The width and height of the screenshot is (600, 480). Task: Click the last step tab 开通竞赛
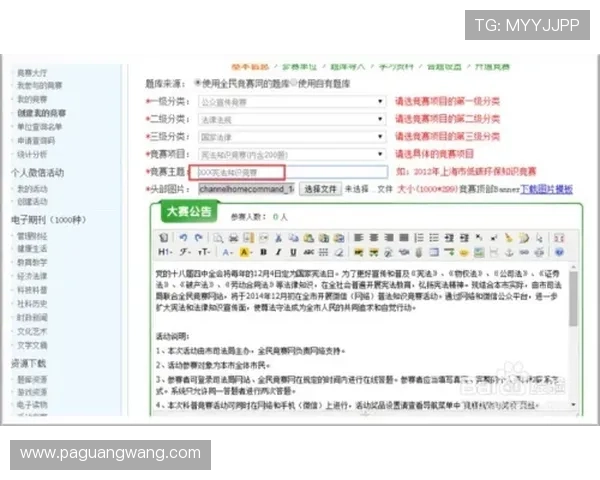tap(492, 67)
